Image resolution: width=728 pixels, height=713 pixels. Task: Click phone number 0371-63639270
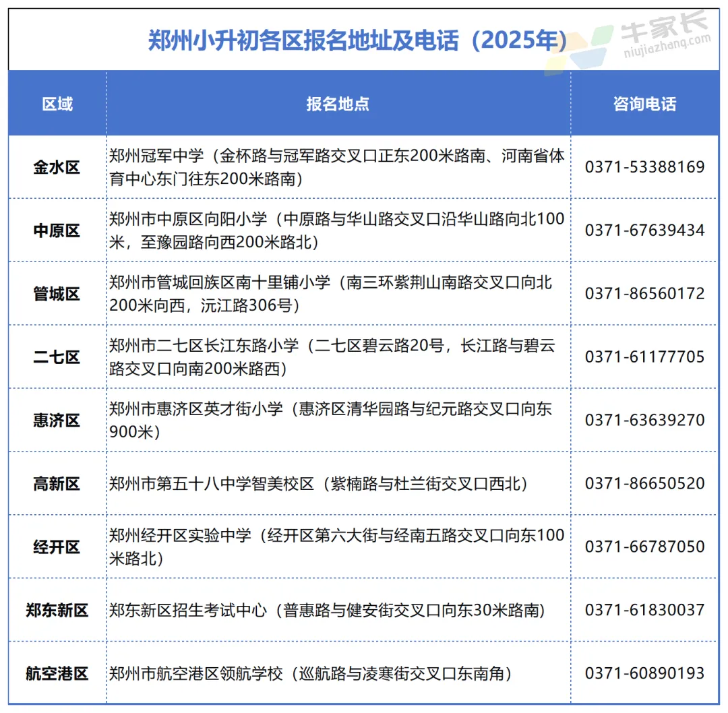click(645, 420)
